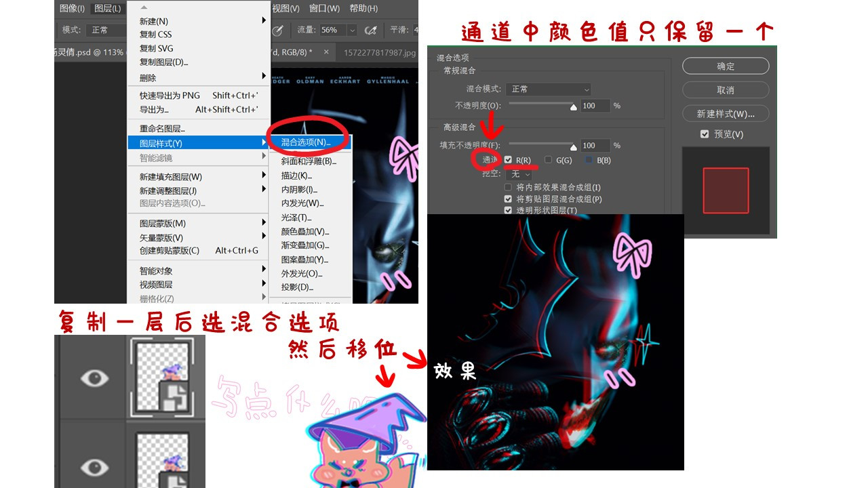
Task: Uncheck the R(R) channel checkbox
Action: 508,160
